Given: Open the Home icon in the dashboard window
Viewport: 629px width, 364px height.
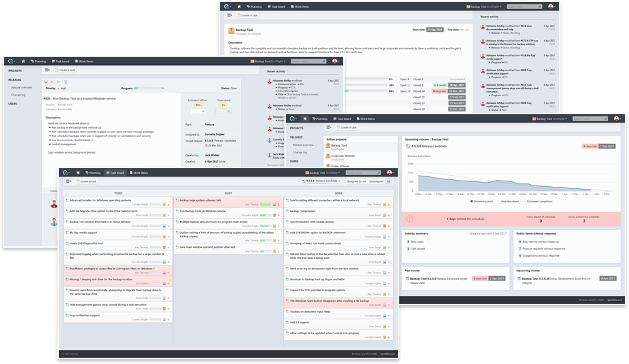Looking at the screenshot, I should tap(305, 119).
